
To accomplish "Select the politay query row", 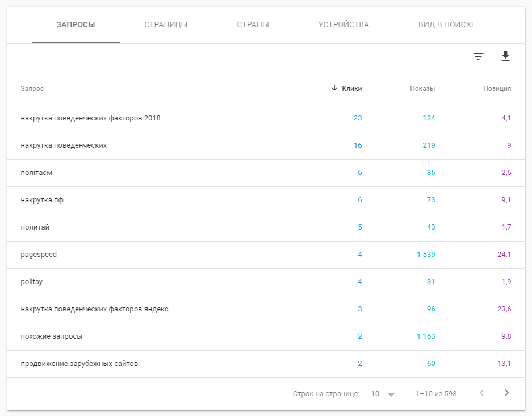I will point(266,282).
